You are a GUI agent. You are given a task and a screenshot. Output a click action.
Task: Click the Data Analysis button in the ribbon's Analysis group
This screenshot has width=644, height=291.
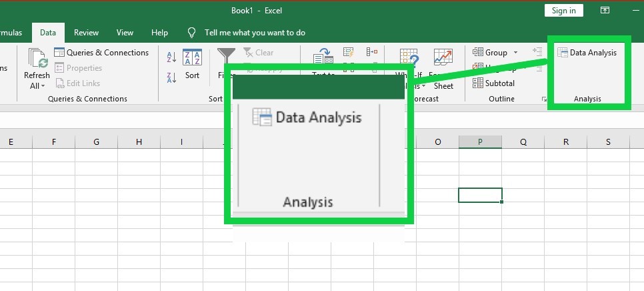(587, 53)
